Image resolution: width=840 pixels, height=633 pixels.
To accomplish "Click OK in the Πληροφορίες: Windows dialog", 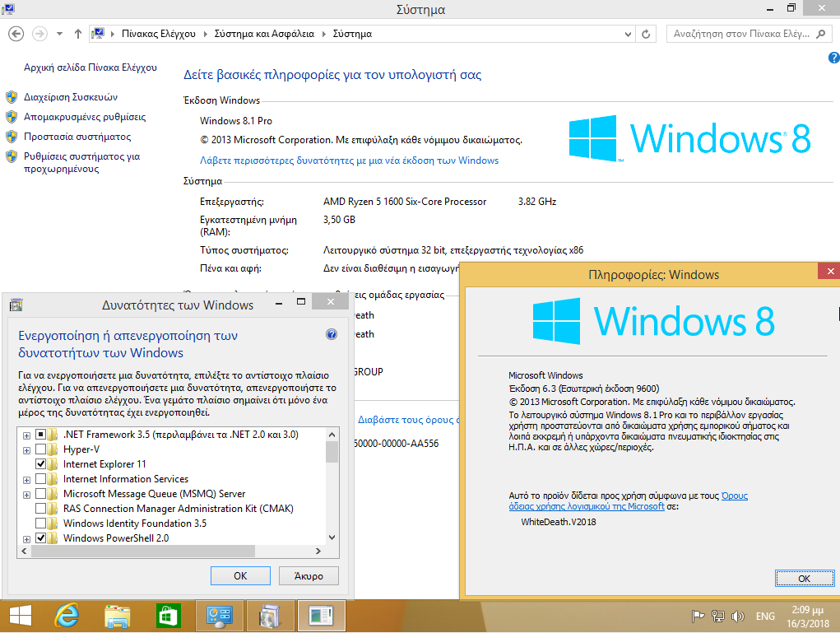I will (804, 579).
